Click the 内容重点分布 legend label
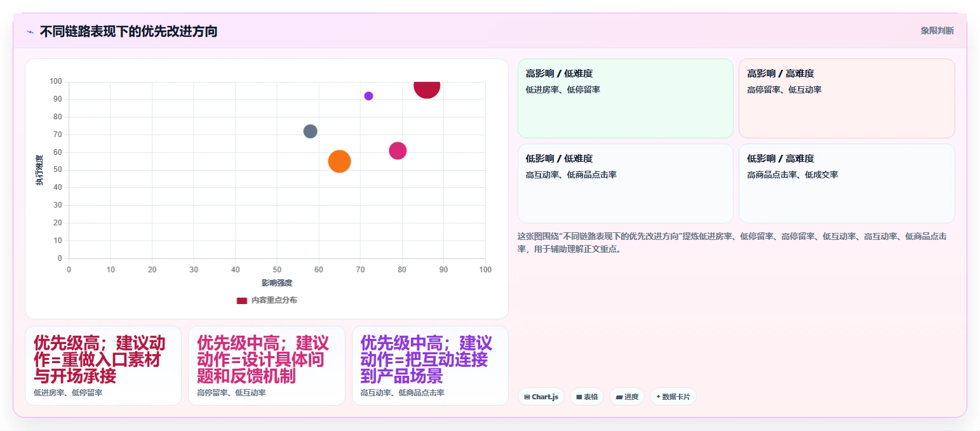The image size is (980, 431). (x=274, y=300)
